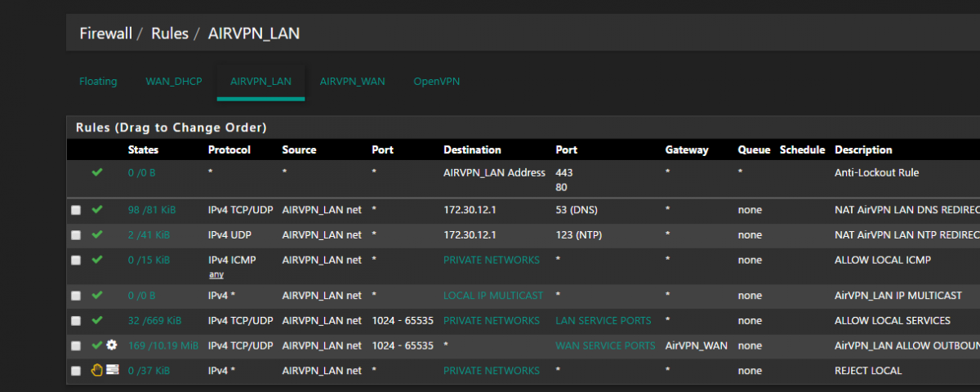Viewport: 980px width, 392px height.
Task: Open states link 0 /0 B on Anti-Lockout Rule
Action: click(x=141, y=173)
